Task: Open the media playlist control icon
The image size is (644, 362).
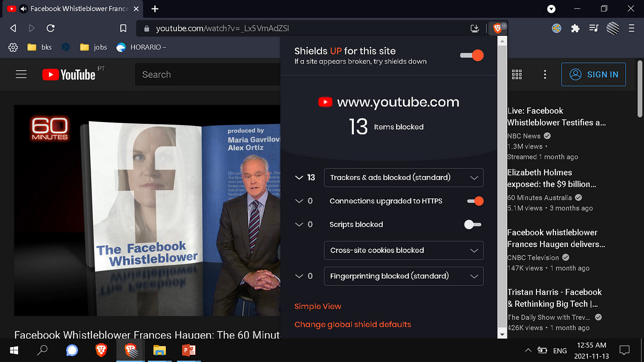Action: click(x=594, y=28)
